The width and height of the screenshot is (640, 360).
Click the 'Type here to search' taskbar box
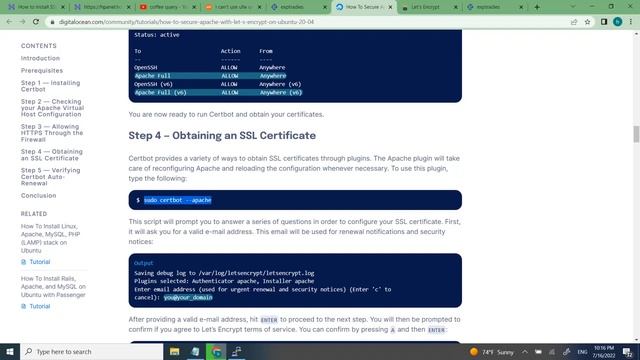click(92, 351)
